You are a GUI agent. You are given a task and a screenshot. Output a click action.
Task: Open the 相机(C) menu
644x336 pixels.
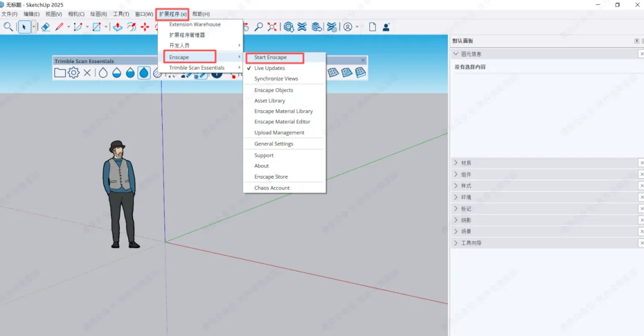point(76,14)
